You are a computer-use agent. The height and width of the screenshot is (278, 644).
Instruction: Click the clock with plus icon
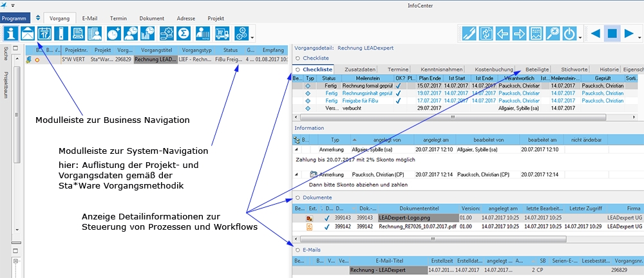click(113, 33)
